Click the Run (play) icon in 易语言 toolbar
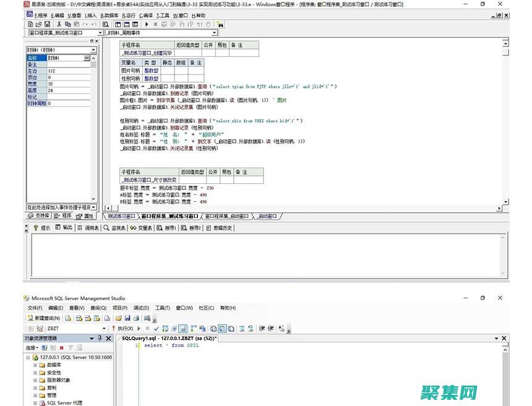Screen dimensions: 532x406 click(147, 24)
